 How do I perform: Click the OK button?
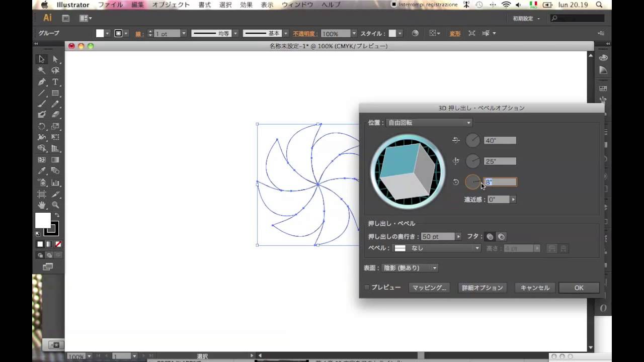[x=579, y=288]
